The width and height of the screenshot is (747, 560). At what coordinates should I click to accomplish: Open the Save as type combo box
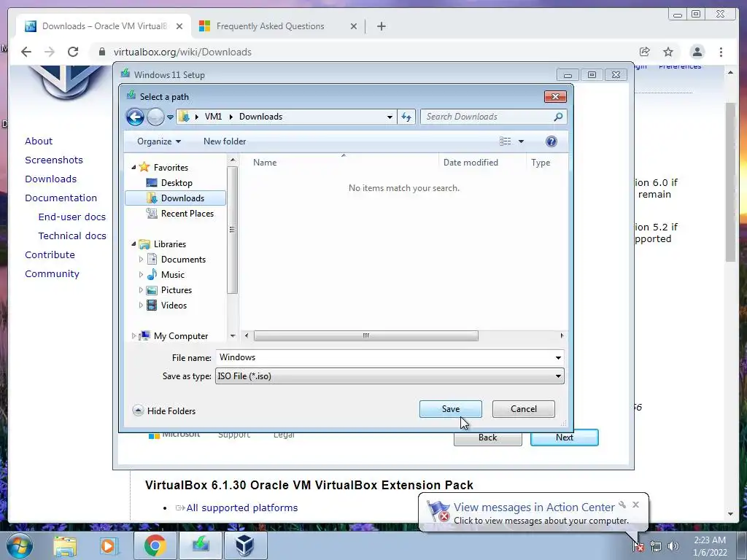point(390,376)
